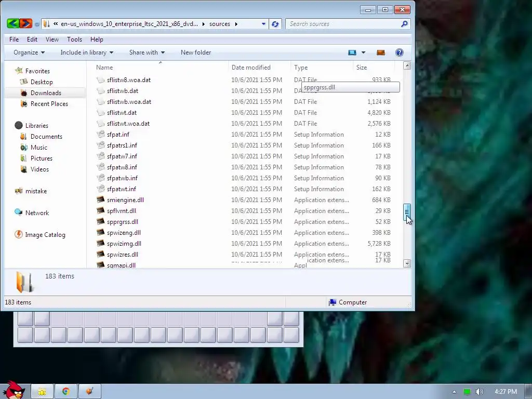
Task: Open the View menu
Action: coord(52,39)
